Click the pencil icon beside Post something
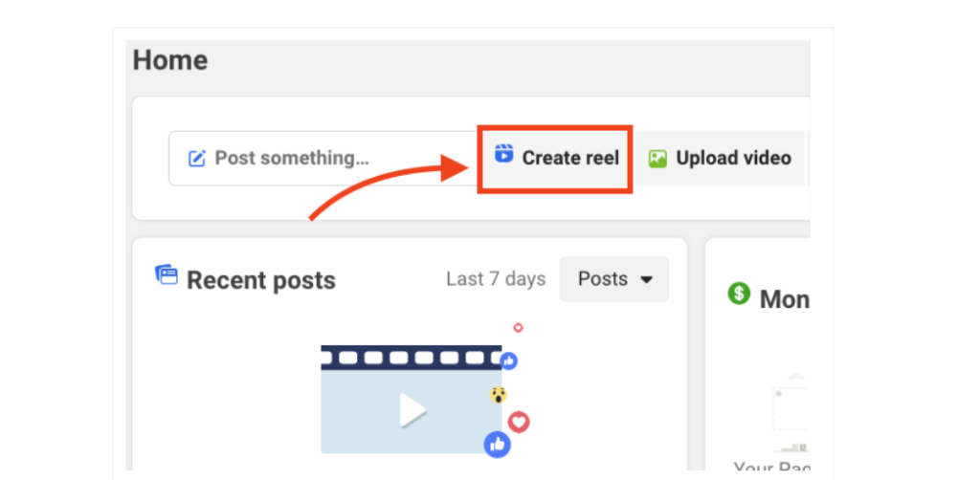Viewport: 980px width, 480px height. point(197,159)
